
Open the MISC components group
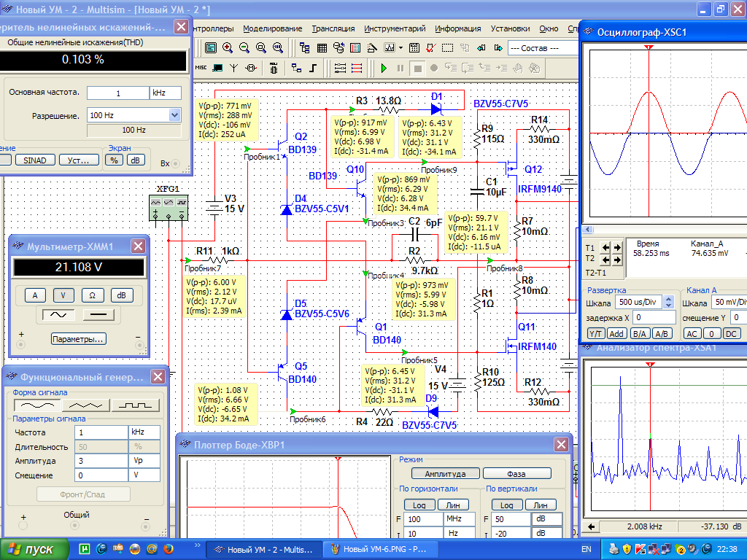[x=201, y=68]
